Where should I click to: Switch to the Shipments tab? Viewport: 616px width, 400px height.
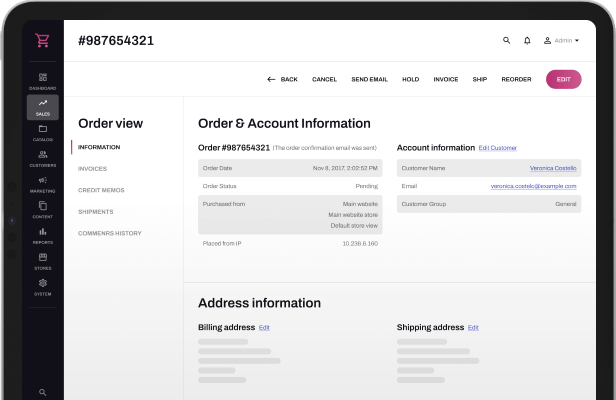pos(95,212)
